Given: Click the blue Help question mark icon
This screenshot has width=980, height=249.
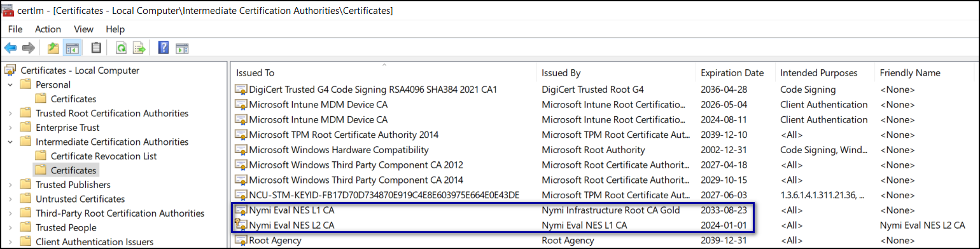Looking at the screenshot, I should tap(164, 48).
